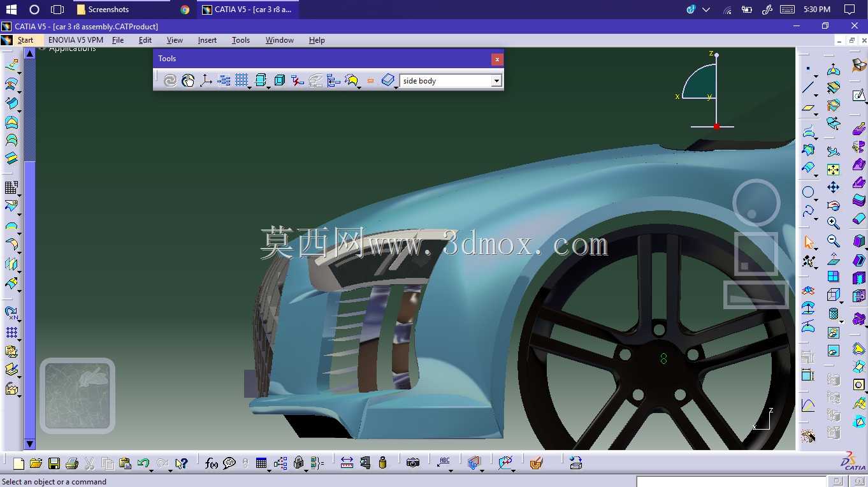Click the compass at top right
868x487 pixels.
point(705,90)
